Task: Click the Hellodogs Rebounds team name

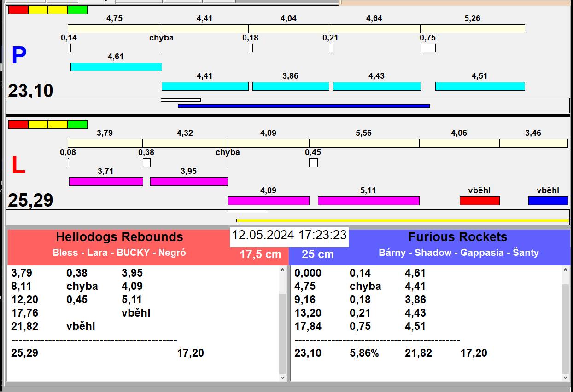Action: pyautogui.click(x=119, y=237)
